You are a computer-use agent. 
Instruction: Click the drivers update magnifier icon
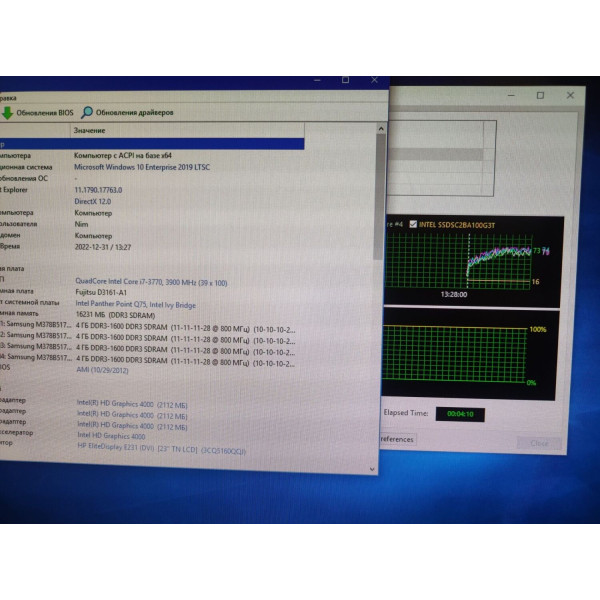click(x=87, y=112)
